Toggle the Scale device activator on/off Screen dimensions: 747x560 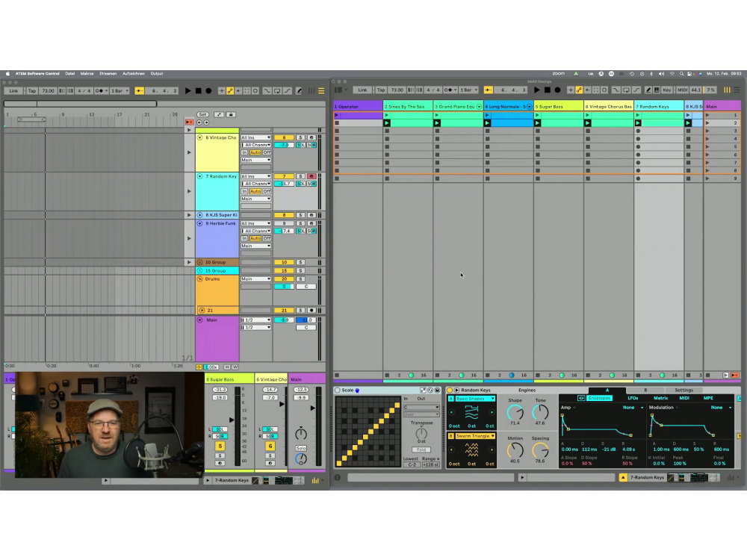coord(338,390)
